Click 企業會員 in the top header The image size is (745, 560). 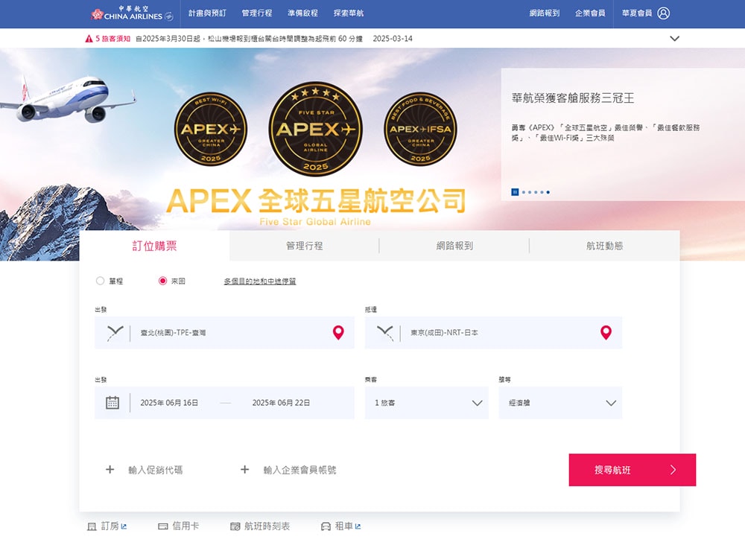click(590, 13)
